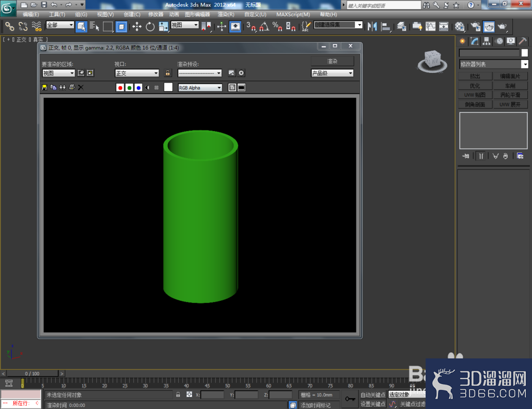Clone the rendered frame window
Viewport: 532px width, 409px height.
click(x=62, y=87)
